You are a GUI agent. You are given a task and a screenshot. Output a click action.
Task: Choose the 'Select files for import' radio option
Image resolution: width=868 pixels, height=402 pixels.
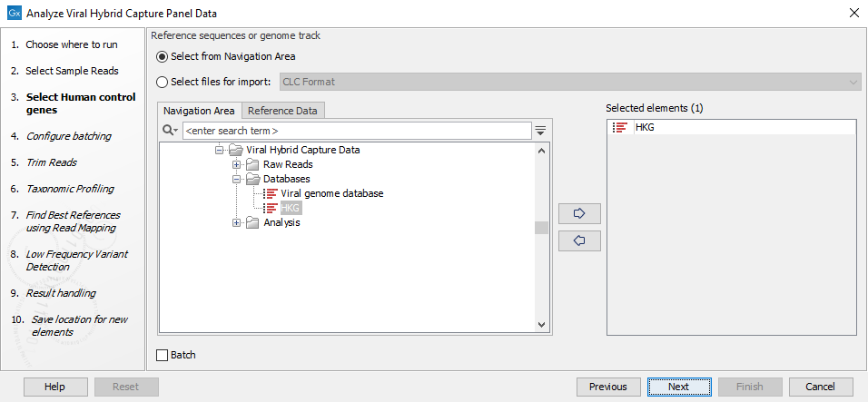tap(163, 82)
